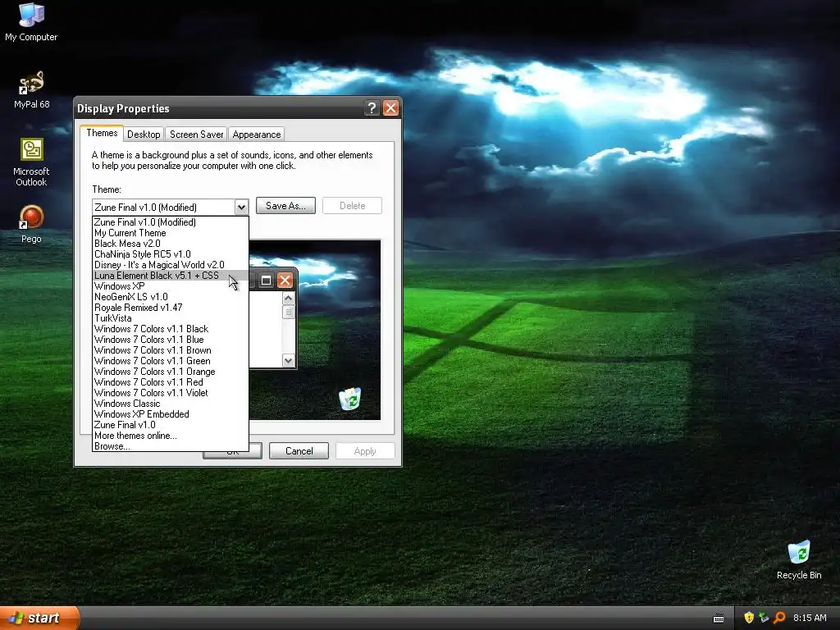Choose My Current Theme from the list
This screenshot has height=630, width=840.
(171, 233)
